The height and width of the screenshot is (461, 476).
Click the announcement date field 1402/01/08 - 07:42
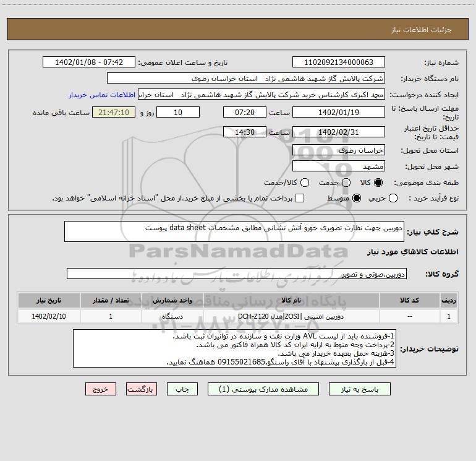click(89, 62)
